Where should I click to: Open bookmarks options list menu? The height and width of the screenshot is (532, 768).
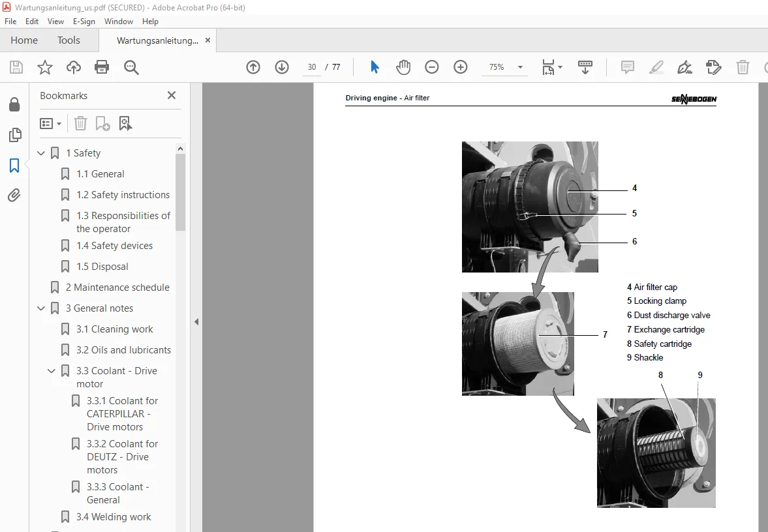[x=50, y=123]
